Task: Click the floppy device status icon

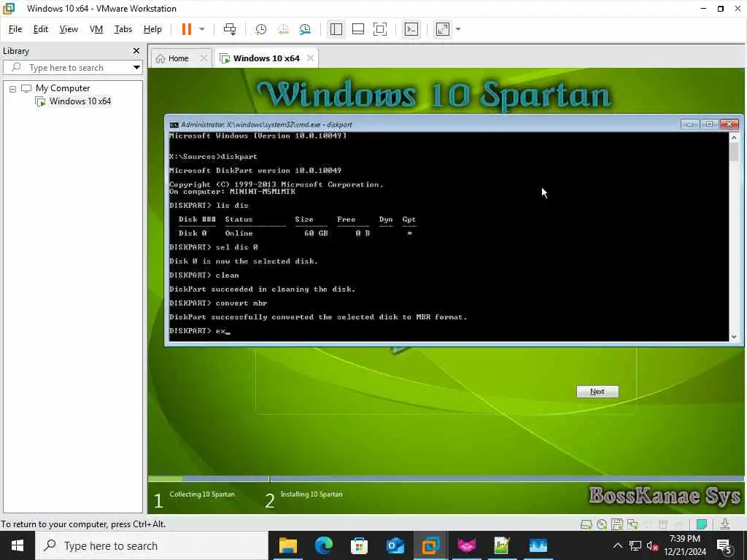Action: pyautogui.click(x=617, y=524)
